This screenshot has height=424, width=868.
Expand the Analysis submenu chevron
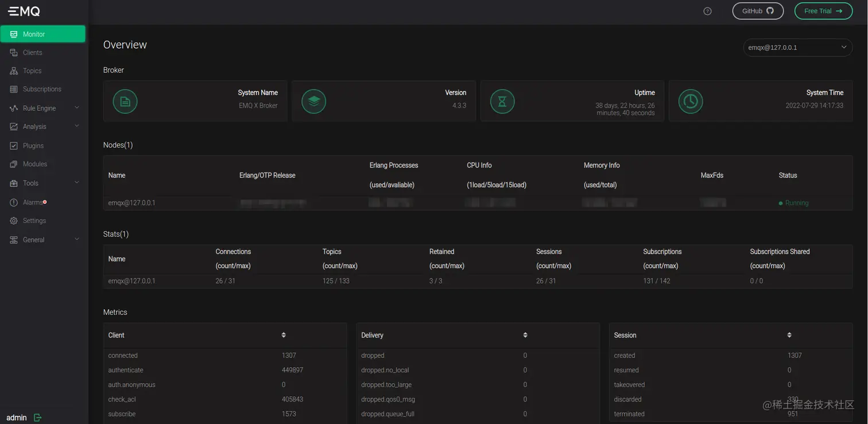77,126
